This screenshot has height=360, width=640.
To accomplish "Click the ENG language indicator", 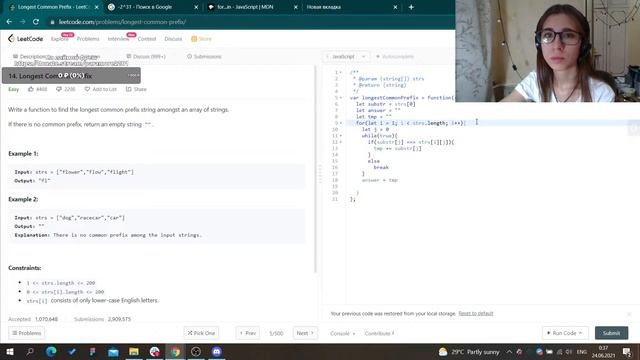I will [x=582, y=352].
